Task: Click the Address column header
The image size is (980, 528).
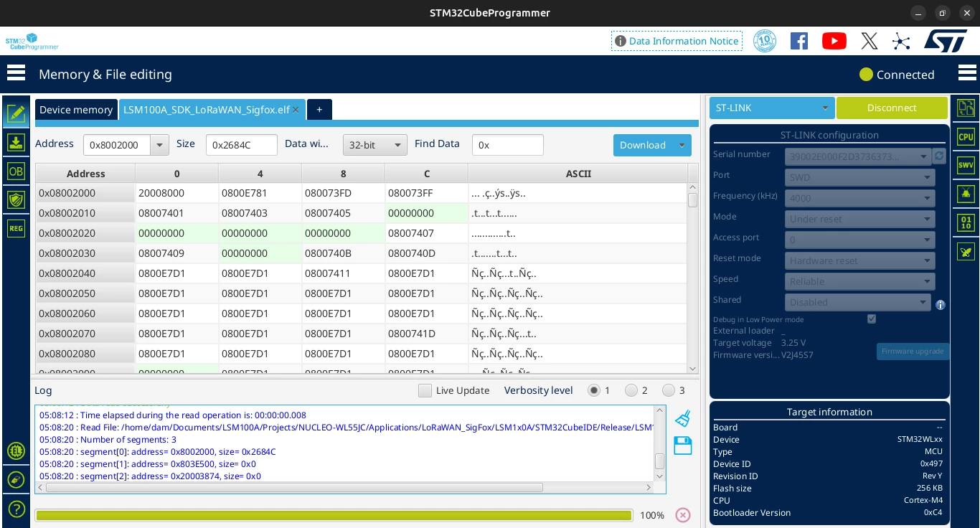Action: click(85, 174)
